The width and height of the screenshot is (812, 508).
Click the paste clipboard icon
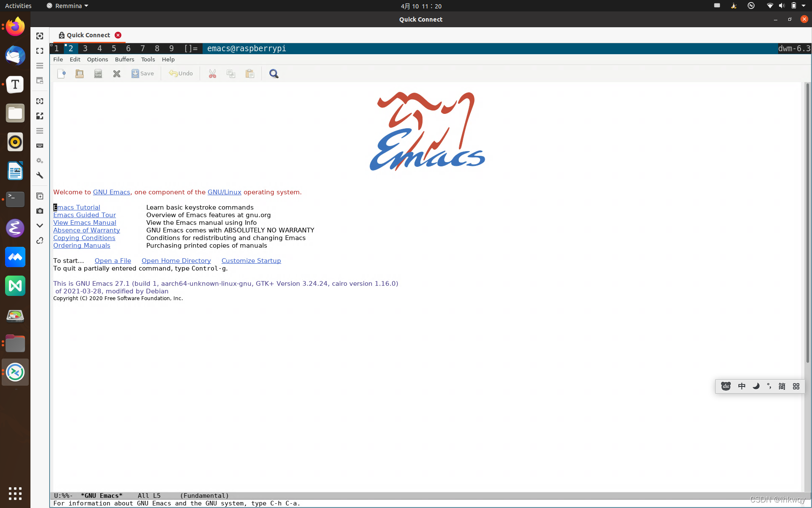pos(250,74)
